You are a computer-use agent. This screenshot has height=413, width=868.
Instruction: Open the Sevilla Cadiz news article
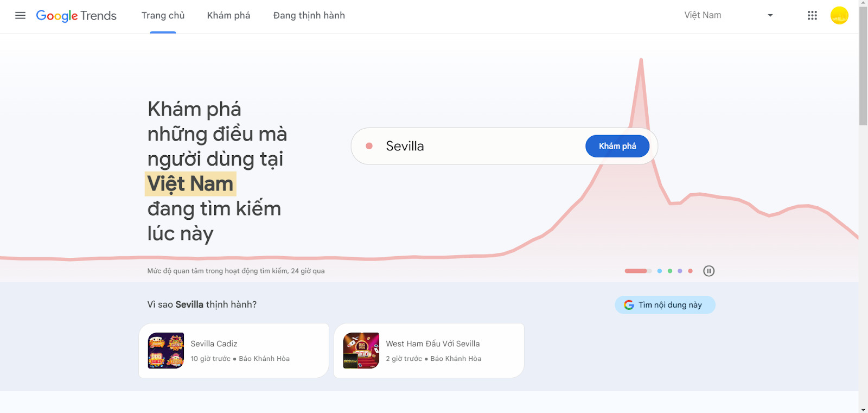[233, 350]
